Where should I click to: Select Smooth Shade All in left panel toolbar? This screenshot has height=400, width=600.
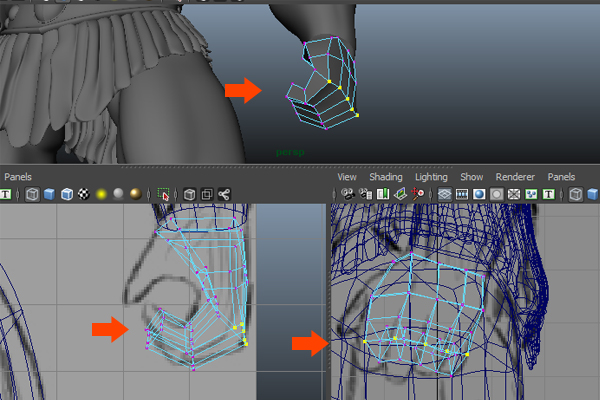(49, 194)
